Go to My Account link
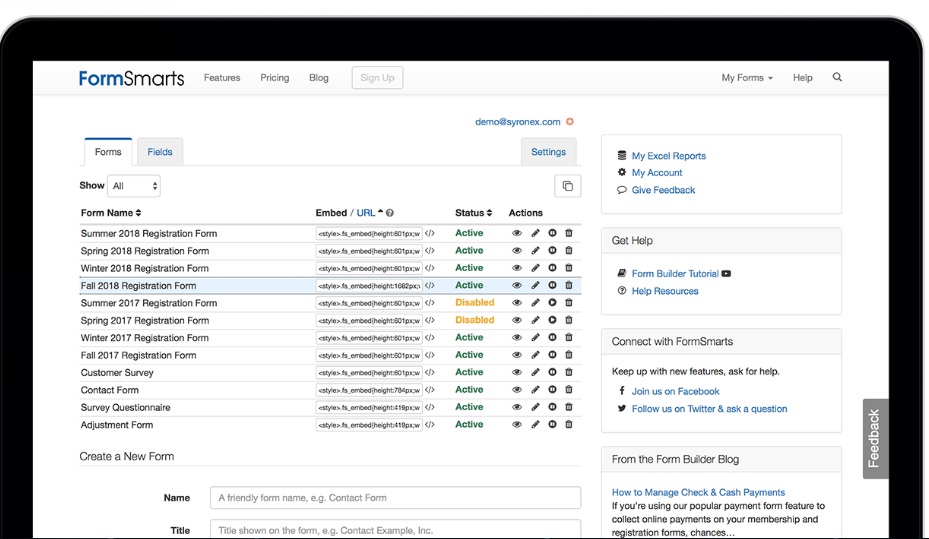The height and width of the screenshot is (539, 929). 657,172
